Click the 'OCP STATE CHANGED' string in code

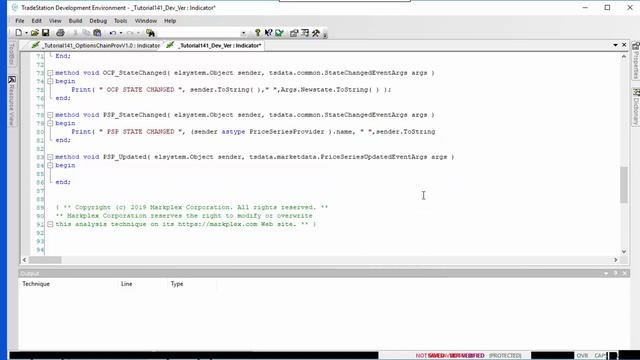click(140, 90)
